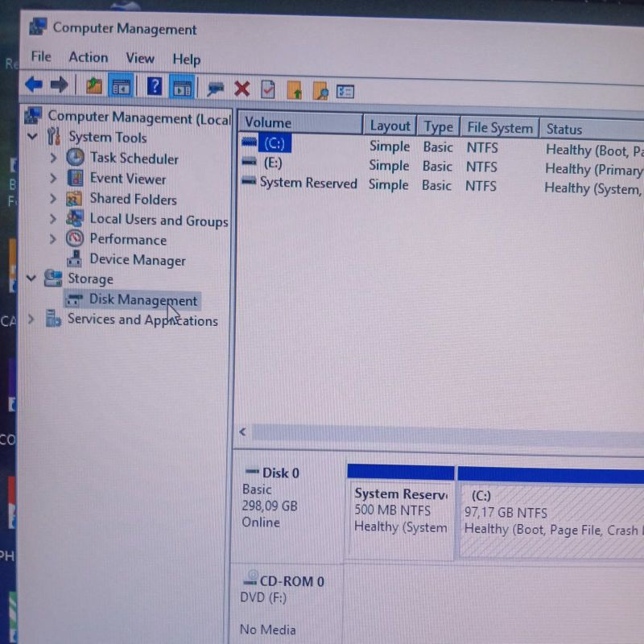Click the Up one level folder icon

94,85
